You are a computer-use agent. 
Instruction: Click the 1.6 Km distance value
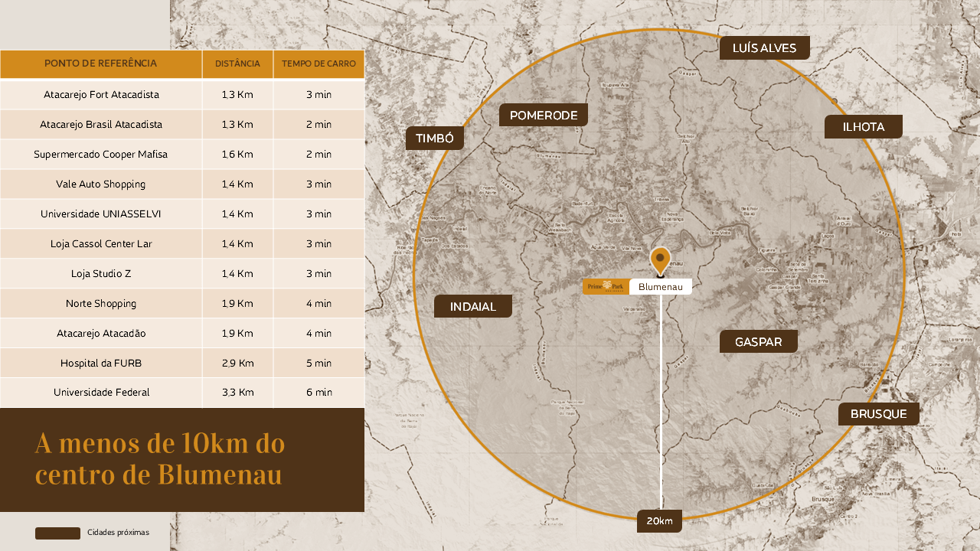(237, 155)
